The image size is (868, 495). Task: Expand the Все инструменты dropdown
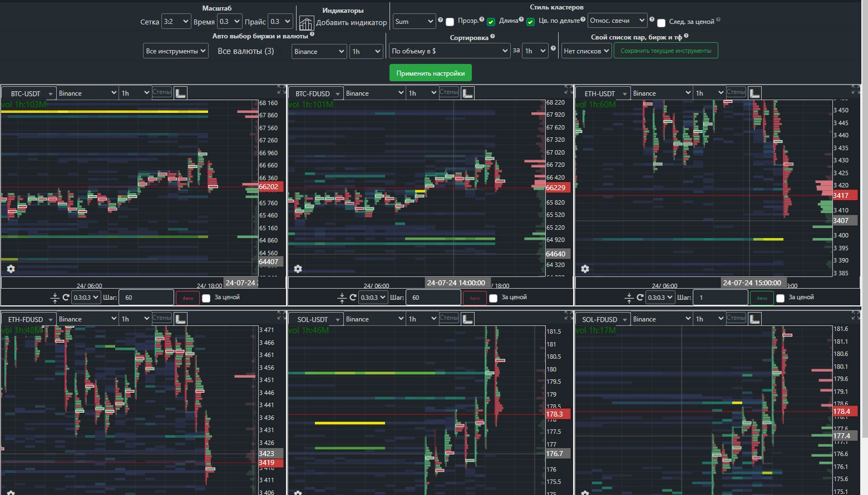pyautogui.click(x=175, y=51)
